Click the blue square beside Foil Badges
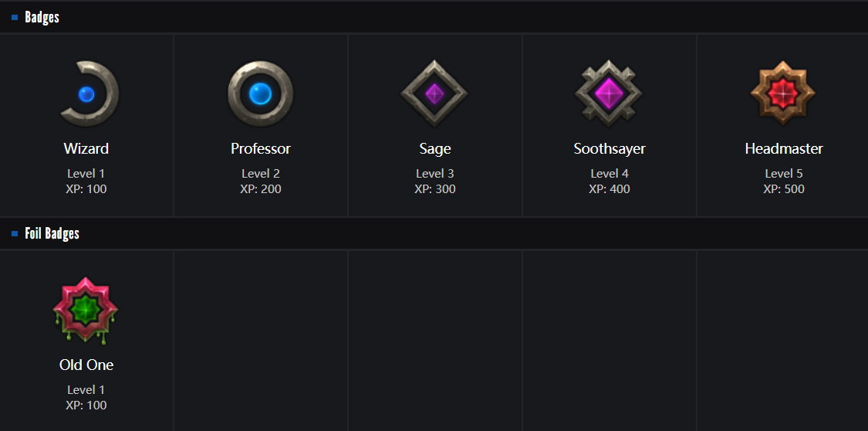The height and width of the screenshot is (431, 868). (15, 234)
